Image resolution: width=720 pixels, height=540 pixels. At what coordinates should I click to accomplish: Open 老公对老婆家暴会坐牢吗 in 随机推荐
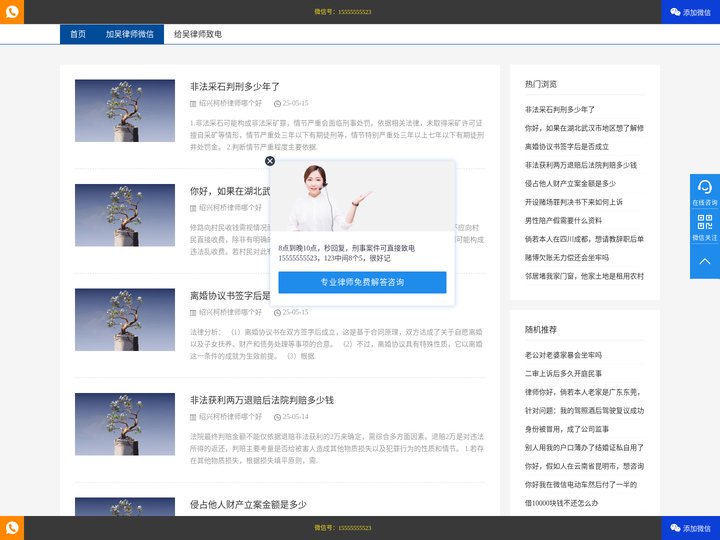(563, 355)
